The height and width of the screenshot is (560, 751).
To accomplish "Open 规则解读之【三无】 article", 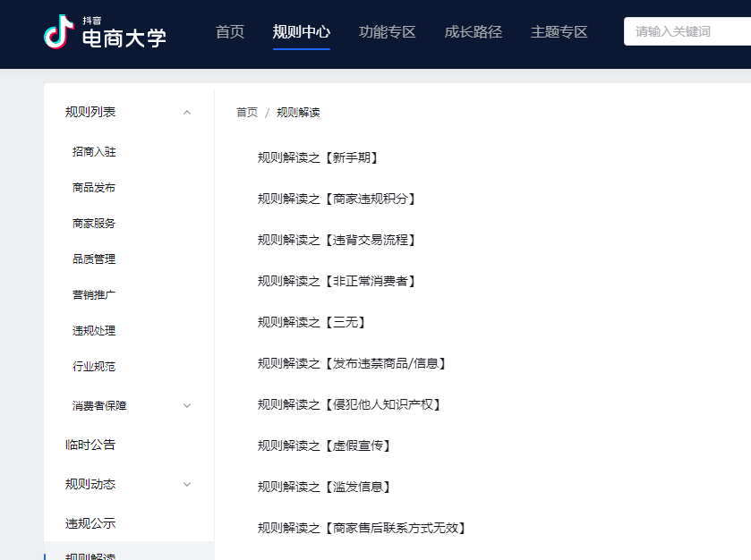I will (312, 323).
